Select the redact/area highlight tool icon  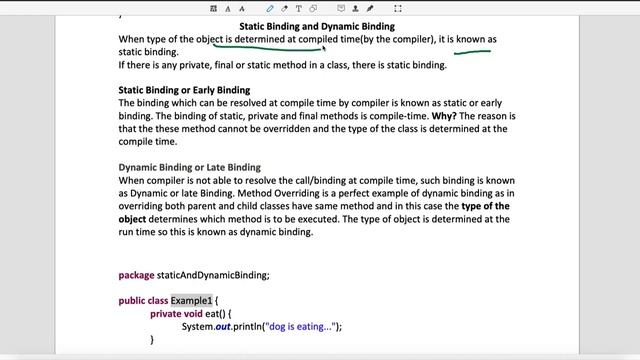(x=213, y=8)
